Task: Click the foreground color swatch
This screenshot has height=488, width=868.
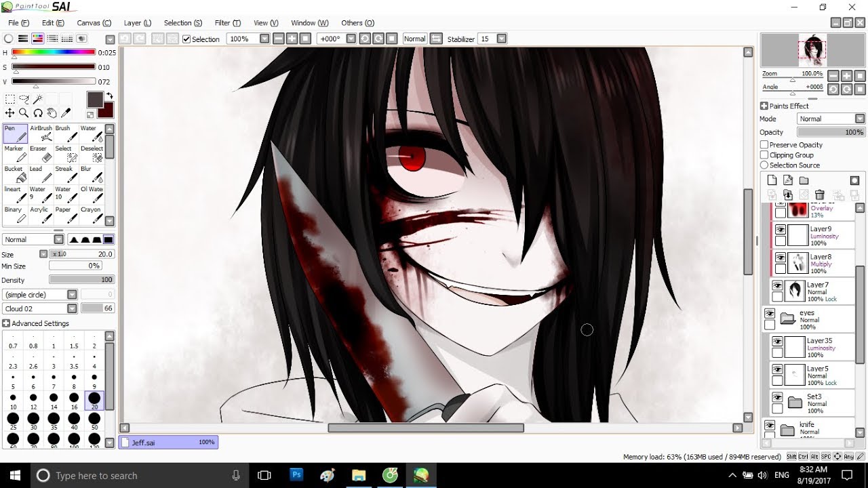Action: 94,99
